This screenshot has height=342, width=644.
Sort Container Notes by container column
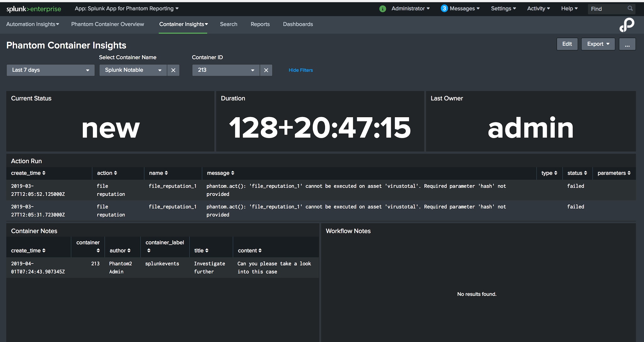point(88,246)
